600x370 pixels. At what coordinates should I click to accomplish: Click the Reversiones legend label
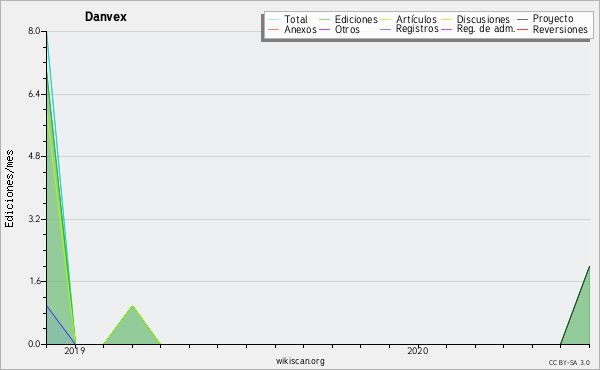coord(560,29)
